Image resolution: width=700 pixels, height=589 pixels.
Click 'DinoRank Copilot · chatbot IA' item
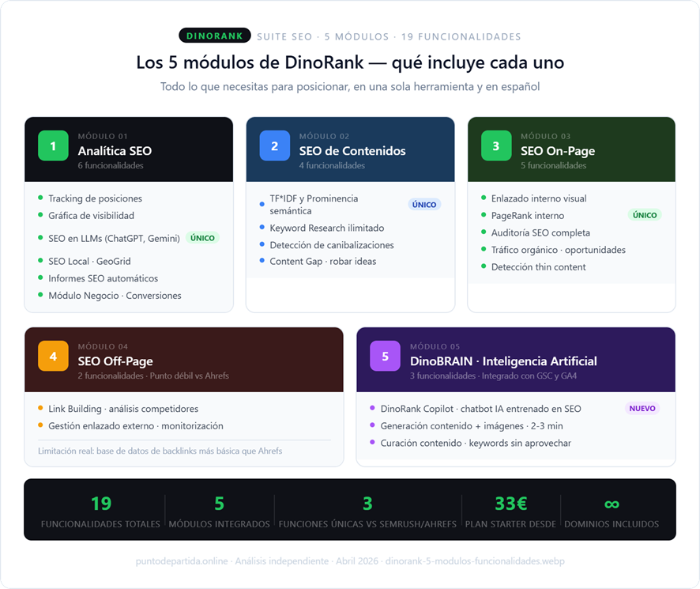(481, 409)
